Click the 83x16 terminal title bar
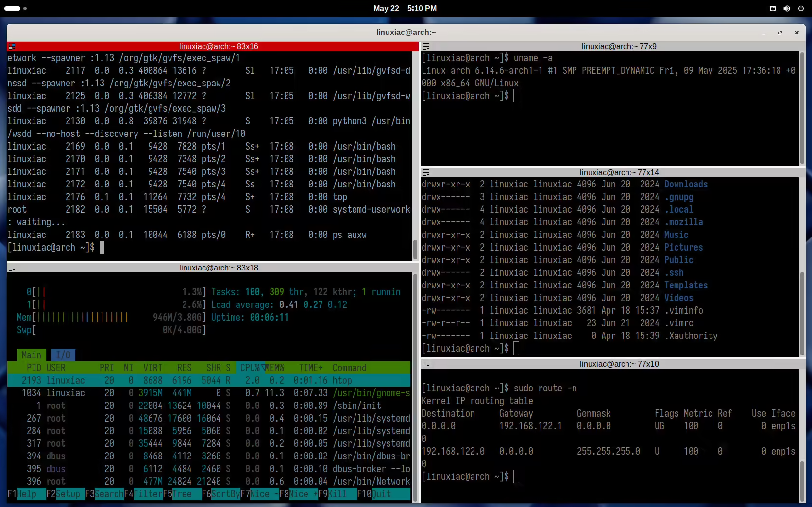The image size is (812, 507). point(213,46)
